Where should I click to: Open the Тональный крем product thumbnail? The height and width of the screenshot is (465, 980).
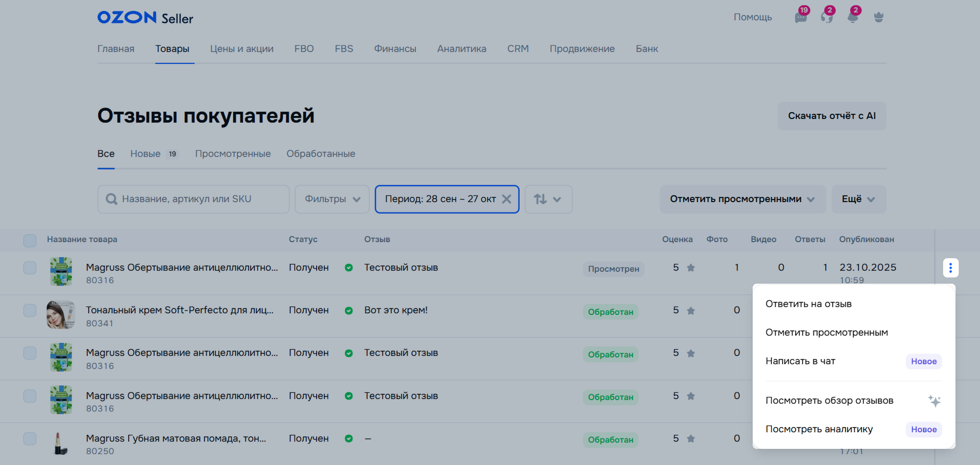coord(61,315)
